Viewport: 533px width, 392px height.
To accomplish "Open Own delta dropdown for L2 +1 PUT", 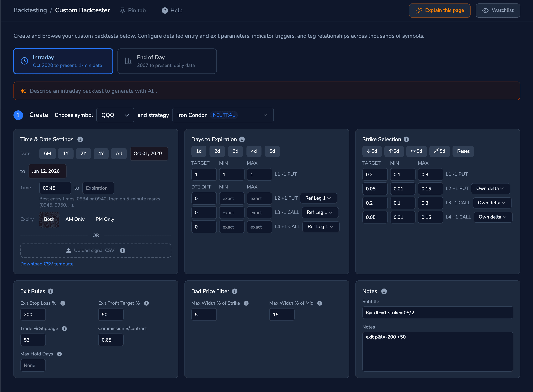I will [x=490, y=189].
